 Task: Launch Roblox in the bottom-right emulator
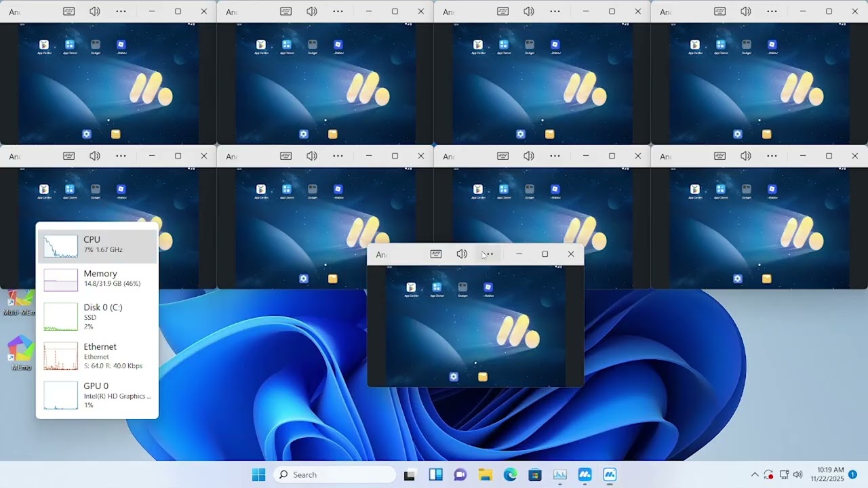[772, 191]
